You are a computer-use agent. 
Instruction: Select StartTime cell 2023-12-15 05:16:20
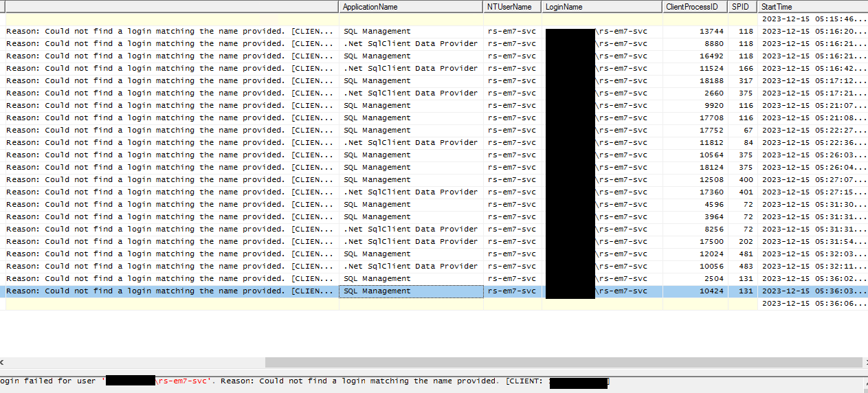pyautogui.click(x=812, y=31)
